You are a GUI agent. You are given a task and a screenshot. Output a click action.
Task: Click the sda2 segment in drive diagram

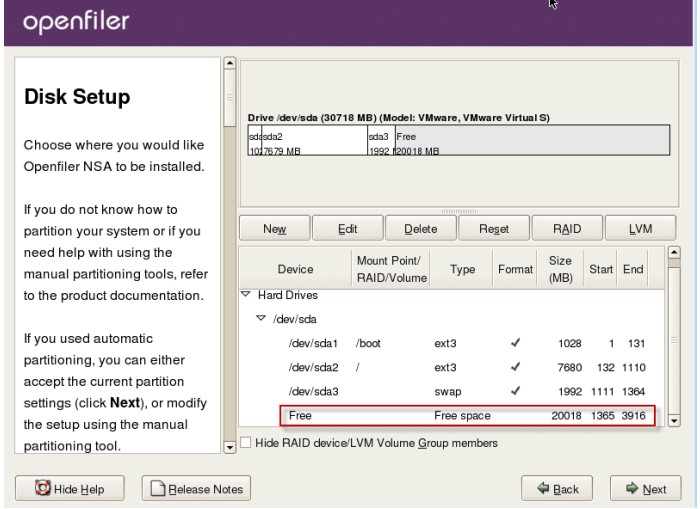pyautogui.click(x=314, y=140)
